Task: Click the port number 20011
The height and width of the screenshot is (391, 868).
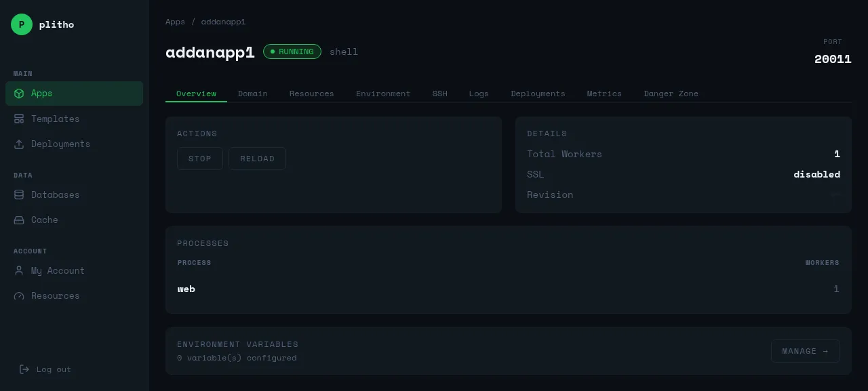Action: tap(833, 59)
